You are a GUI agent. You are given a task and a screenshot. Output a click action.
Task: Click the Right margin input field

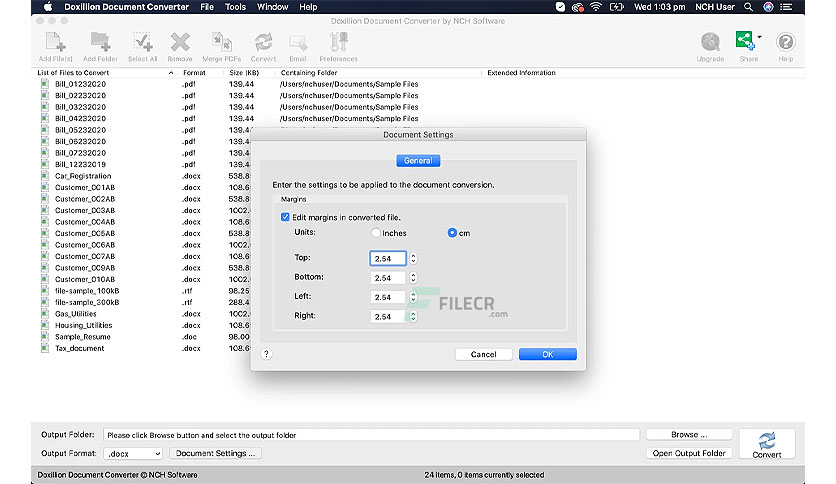pyautogui.click(x=388, y=317)
